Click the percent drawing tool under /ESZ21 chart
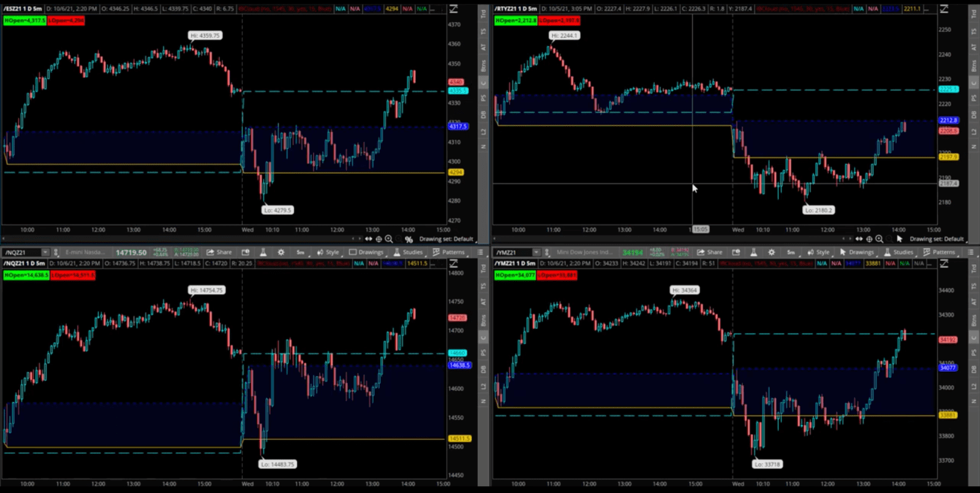The width and height of the screenshot is (980, 493). pos(409,239)
